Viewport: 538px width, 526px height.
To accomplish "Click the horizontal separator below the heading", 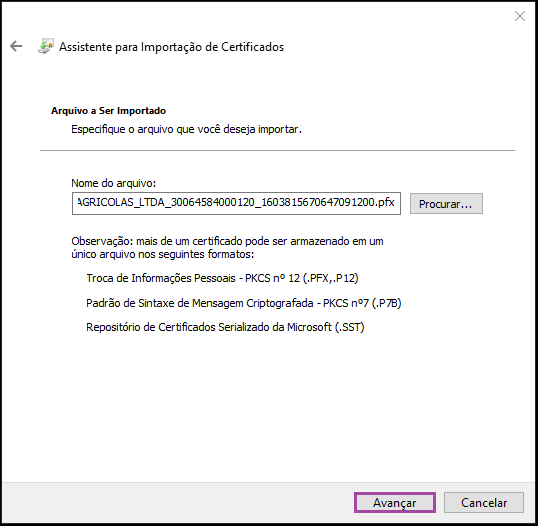I will (277, 150).
